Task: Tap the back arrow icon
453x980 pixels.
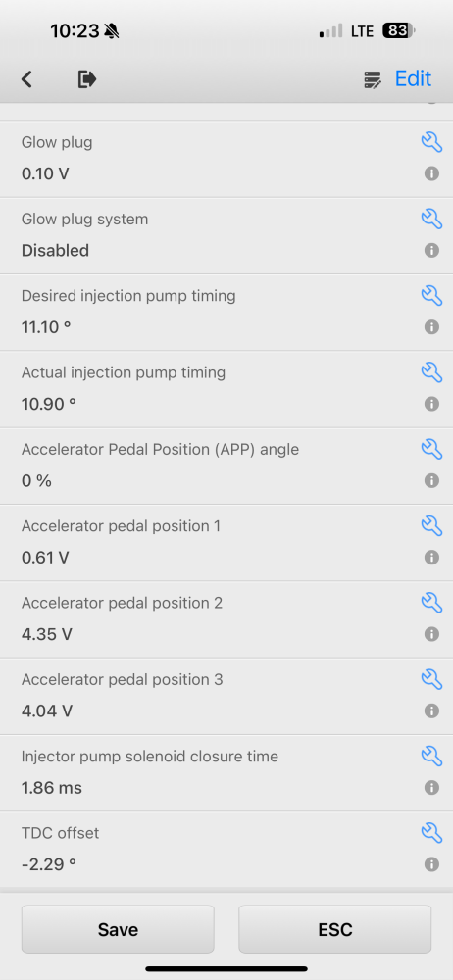Action: (x=26, y=79)
